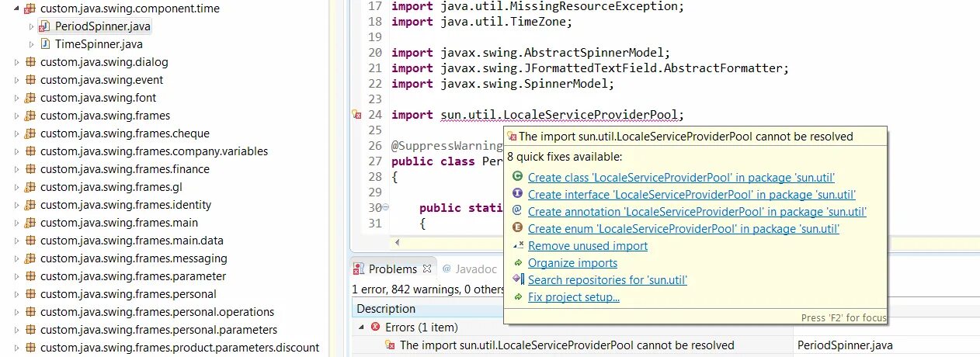Click the Remove unused import icon

pos(518,245)
